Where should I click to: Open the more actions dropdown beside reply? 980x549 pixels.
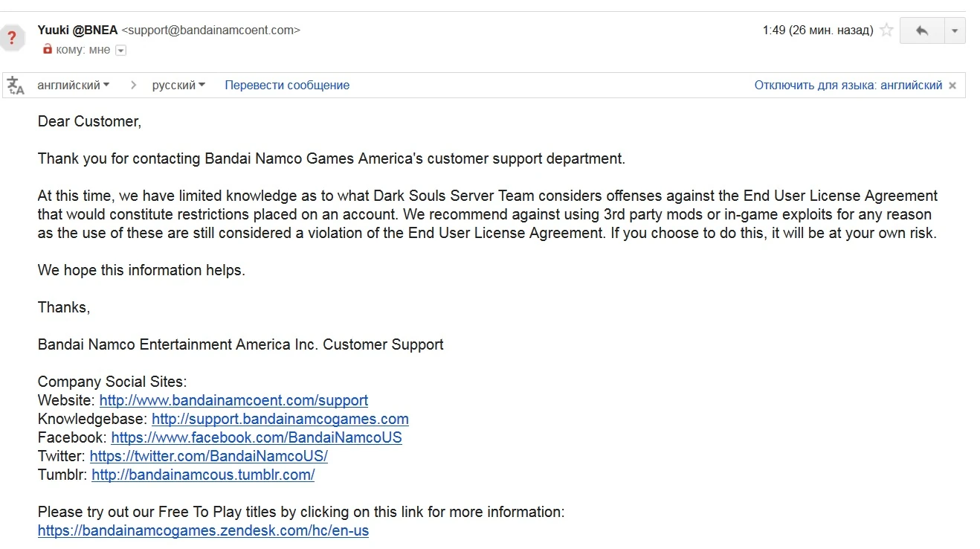(x=955, y=30)
